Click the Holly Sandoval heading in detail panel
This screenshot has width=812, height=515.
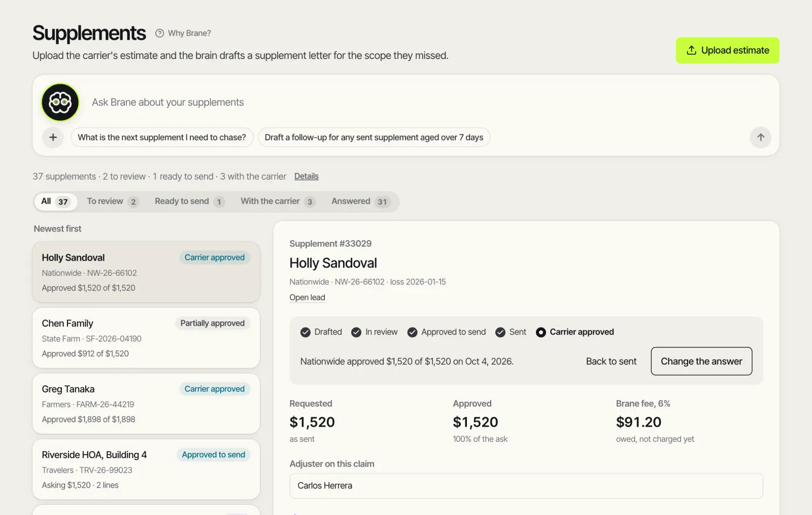click(333, 263)
